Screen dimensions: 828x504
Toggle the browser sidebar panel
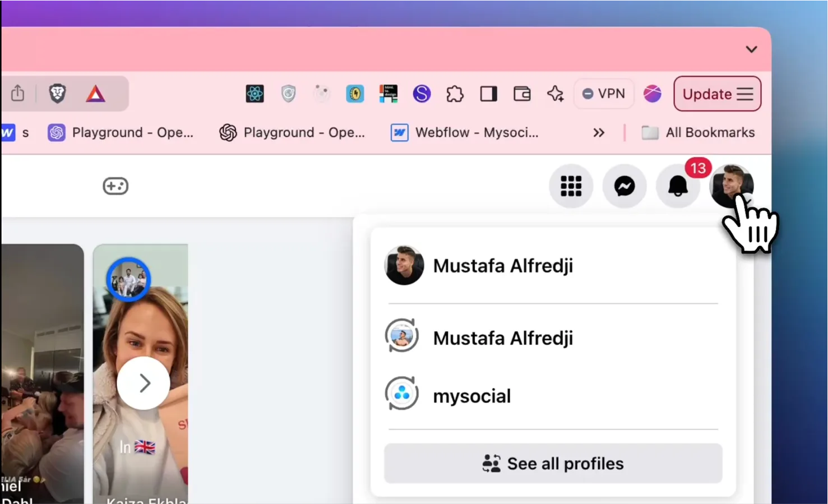[x=488, y=94]
